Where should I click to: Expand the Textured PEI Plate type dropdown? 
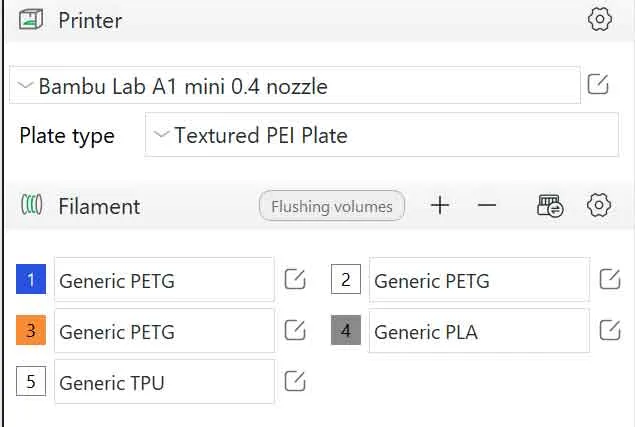[x=381, y=135]
